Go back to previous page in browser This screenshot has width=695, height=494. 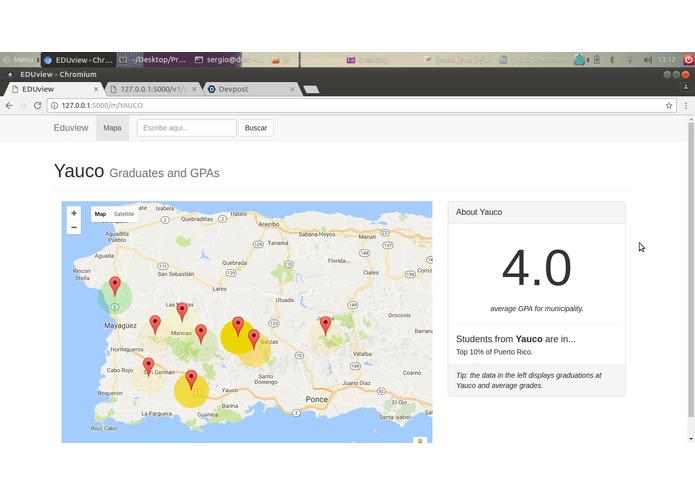[9, 105]
